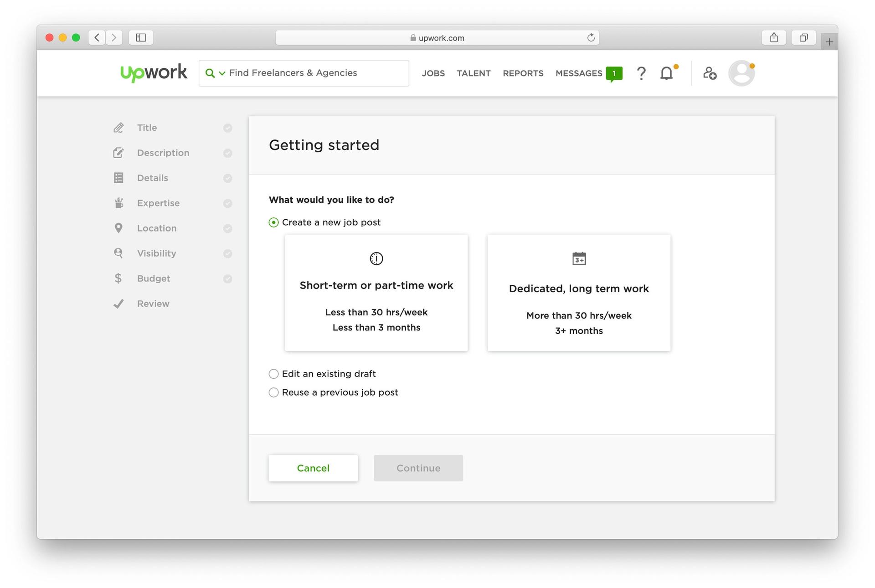Go to the Title step
875x588 pixels.
147,128
